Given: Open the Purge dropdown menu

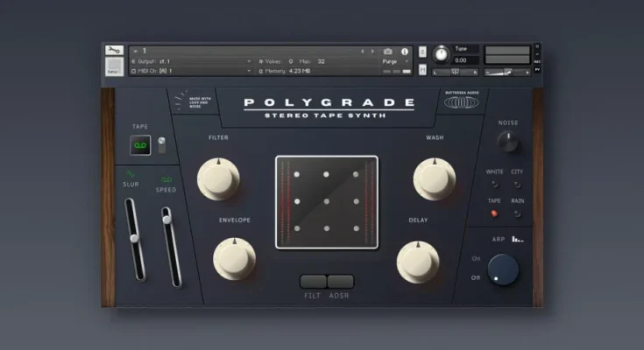Looking at the screenshot, I should (394, 62).
